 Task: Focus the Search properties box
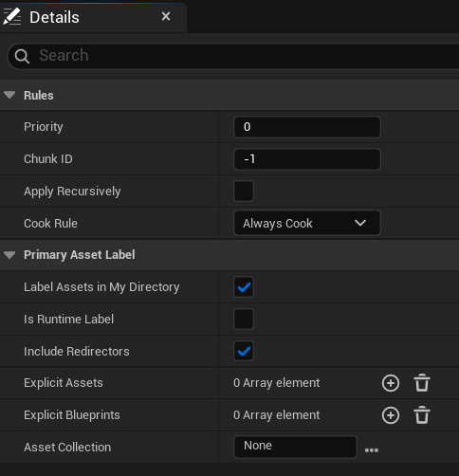(234, 56)
